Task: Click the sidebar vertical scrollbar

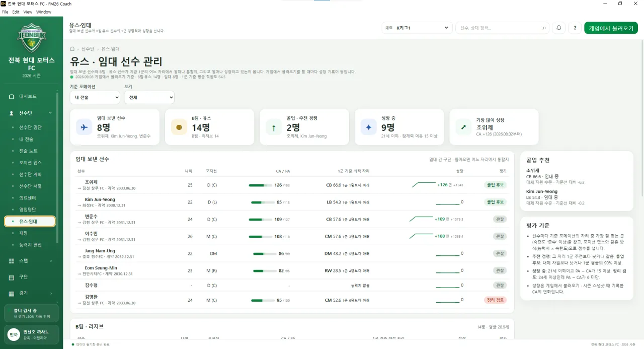Action: tap(57, 169)
